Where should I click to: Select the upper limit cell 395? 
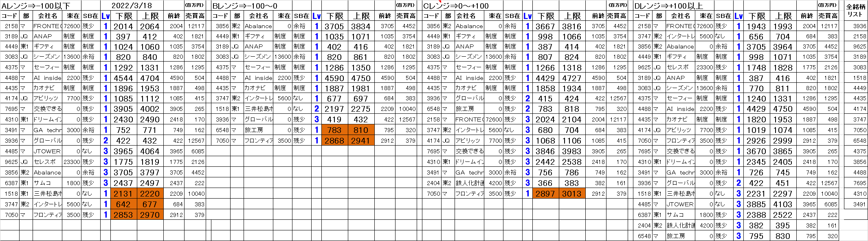coord(783,226)
